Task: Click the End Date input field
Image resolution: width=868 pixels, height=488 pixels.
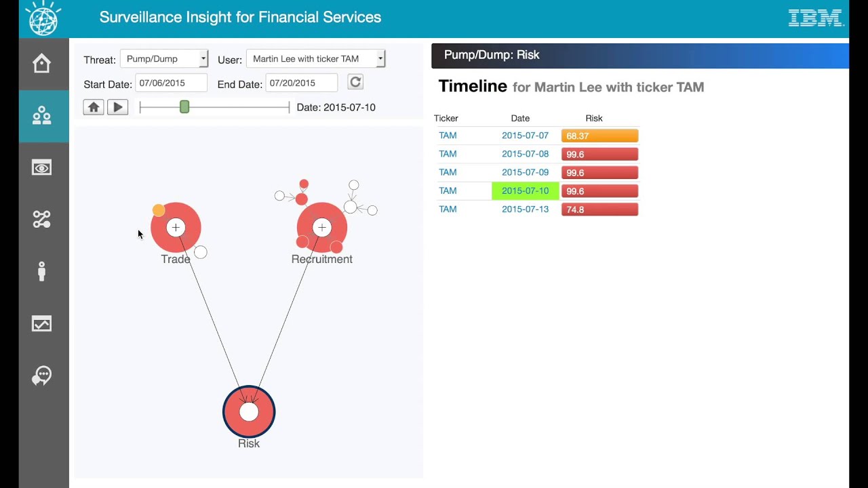Action: (x=301, y=83)
